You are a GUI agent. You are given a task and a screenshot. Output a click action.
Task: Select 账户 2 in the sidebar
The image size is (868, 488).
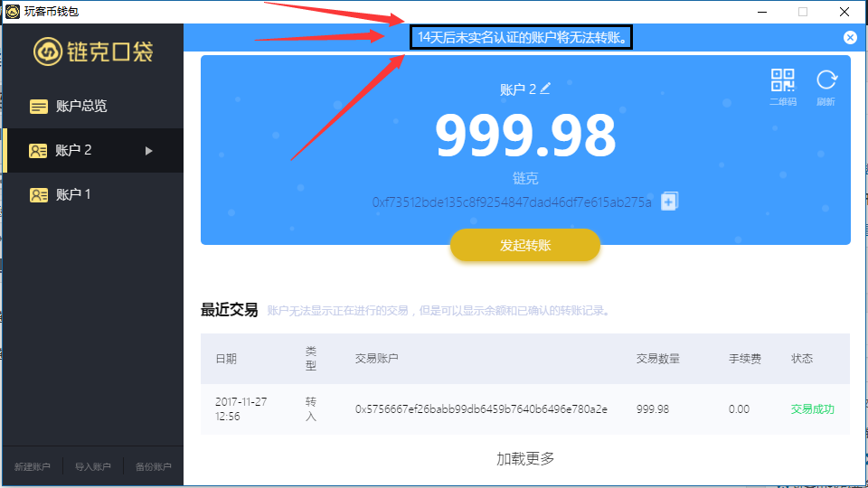click(93, 151)
